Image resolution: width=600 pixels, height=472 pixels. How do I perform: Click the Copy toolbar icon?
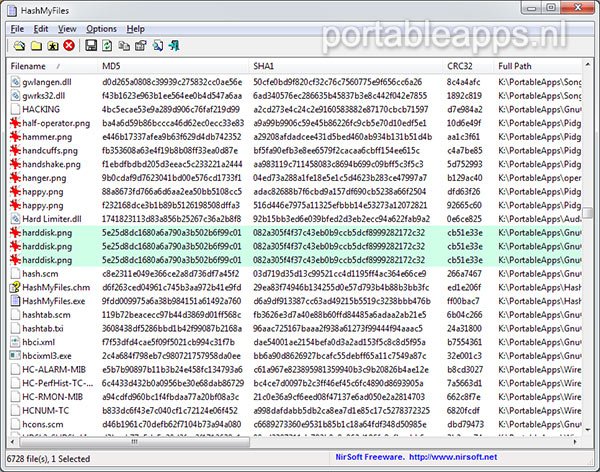pyautogui.click(x=124, y=46)
